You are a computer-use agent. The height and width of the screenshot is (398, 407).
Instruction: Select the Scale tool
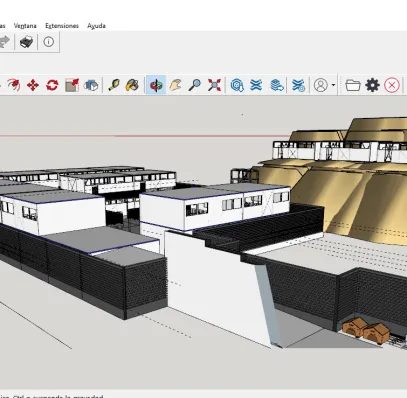coord(72,85)
